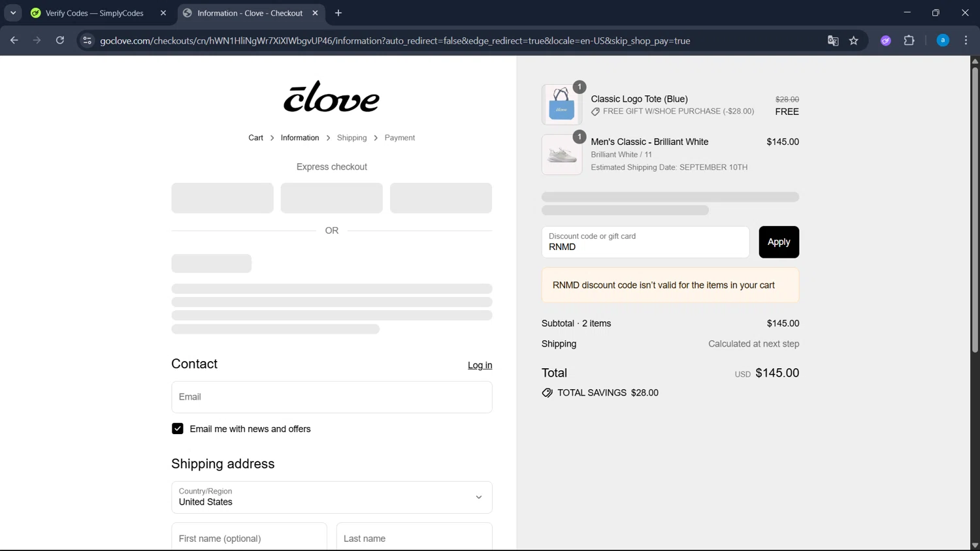This screenshot has height=551, width=980.
Task: Close the Verify Codes SimplyCodes tab
Action: coord(163,13)
